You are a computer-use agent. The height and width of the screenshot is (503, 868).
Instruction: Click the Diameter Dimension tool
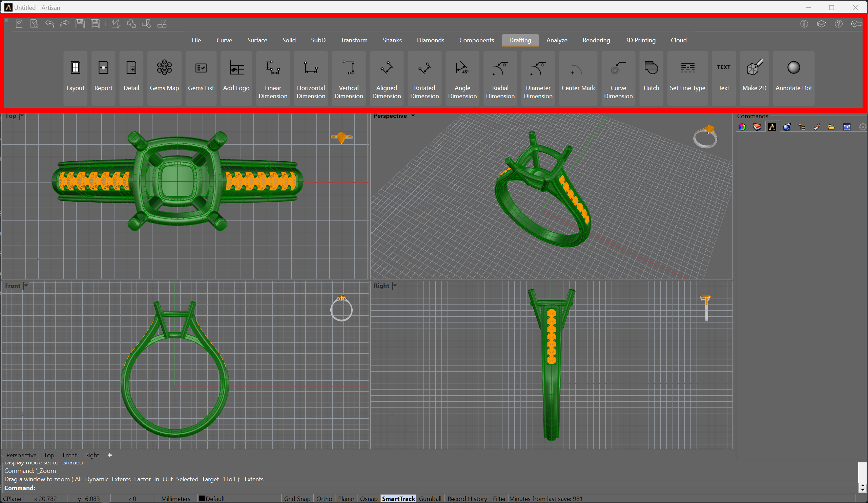pos(538,78)
